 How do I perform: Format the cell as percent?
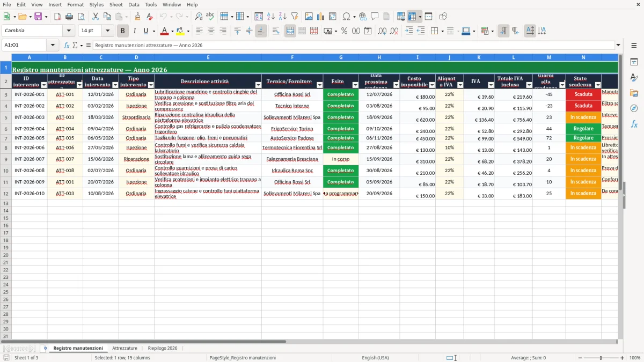pos(344,31)
